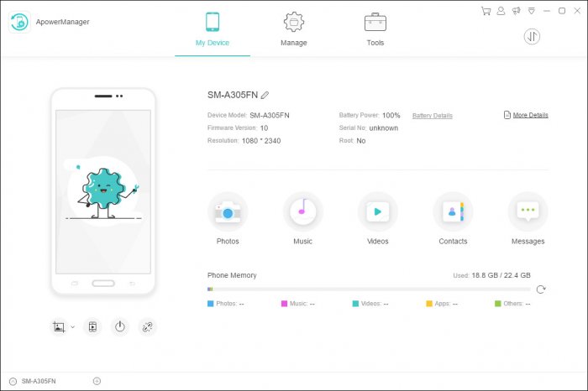588x391 pixels.
Task: Click the Resolution 1080 * 2340 value
Action: (261, 141)
